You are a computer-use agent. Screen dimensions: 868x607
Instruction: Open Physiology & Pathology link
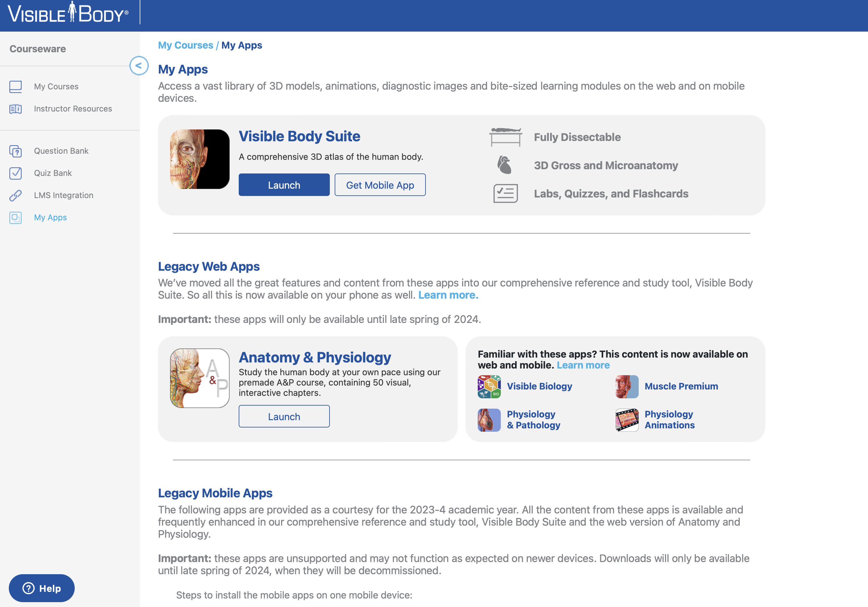[x=533, y=420]
